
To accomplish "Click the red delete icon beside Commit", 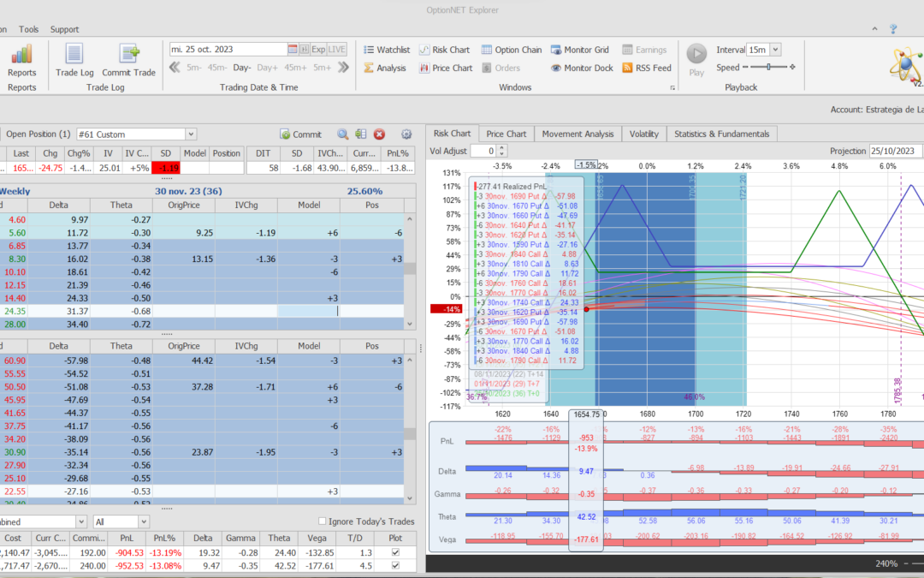I will (x=379, y=134).
